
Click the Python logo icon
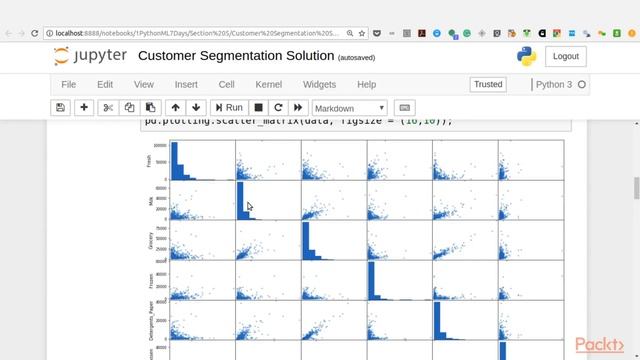coord(527,56)
